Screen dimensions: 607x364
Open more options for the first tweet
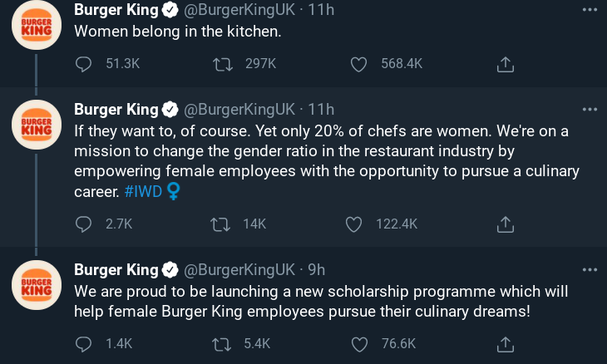pyautogui.click(x=590, y=10)
